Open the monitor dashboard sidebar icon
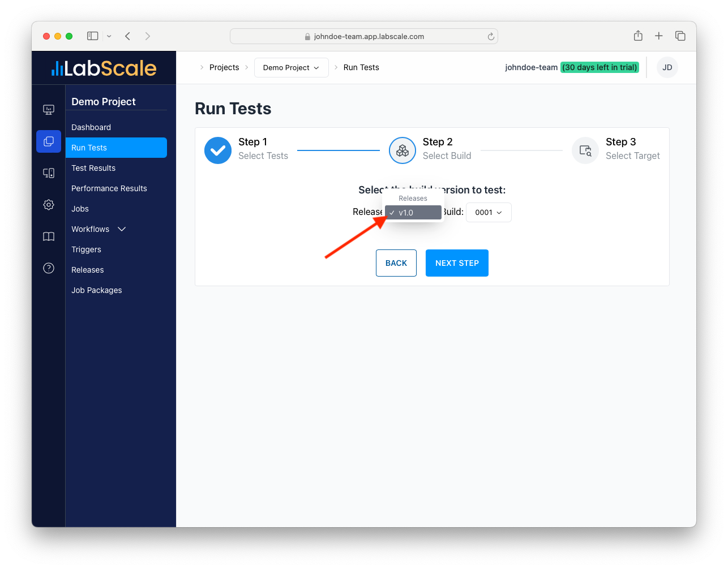The width and height of the screenshot is (728, 569). 49,110
